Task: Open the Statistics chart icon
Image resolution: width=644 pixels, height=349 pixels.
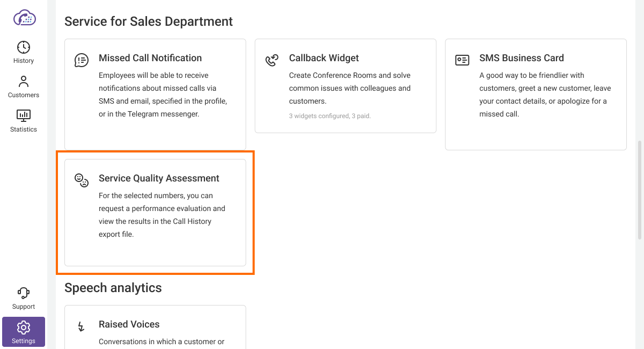Action: click(x=24, y=115)
